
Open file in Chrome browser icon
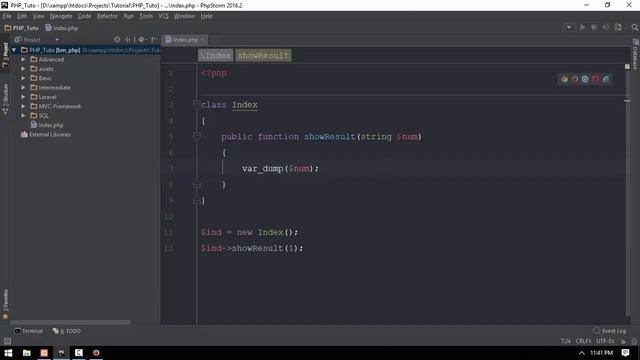point(564,79)
